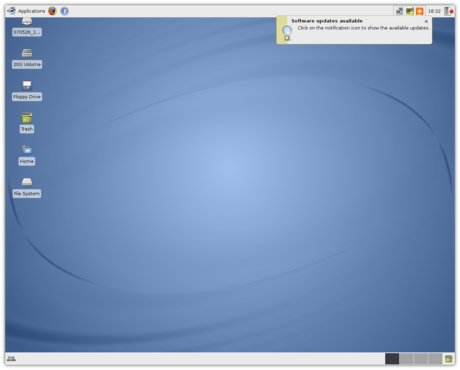
Task: Select the 070526 removable volume icon
Action: pyautogui.click(x=27, y=27)
